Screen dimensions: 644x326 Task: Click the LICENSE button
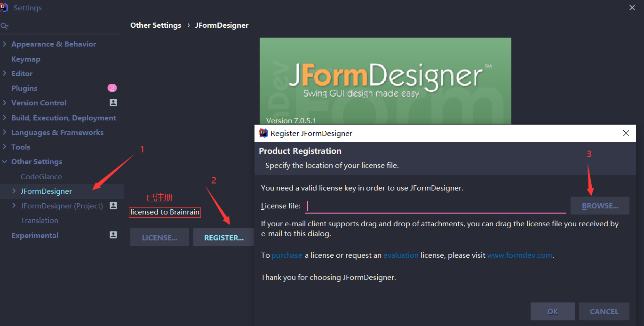[159, 237]
